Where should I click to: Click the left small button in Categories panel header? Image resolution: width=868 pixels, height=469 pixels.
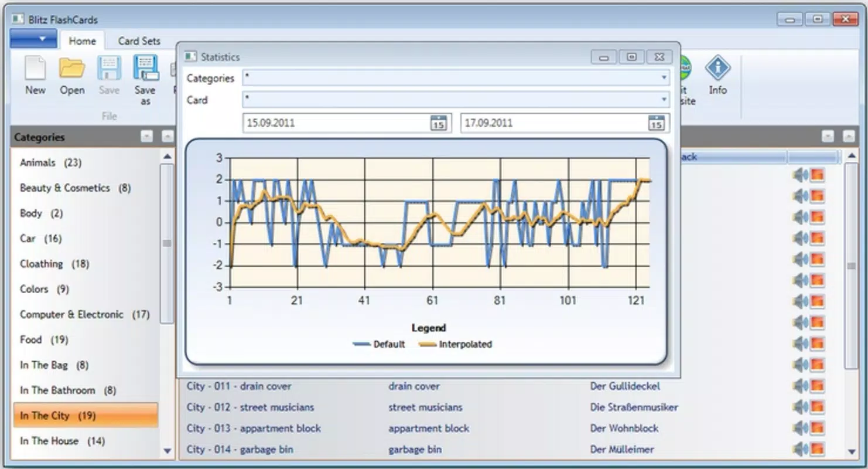146,137
